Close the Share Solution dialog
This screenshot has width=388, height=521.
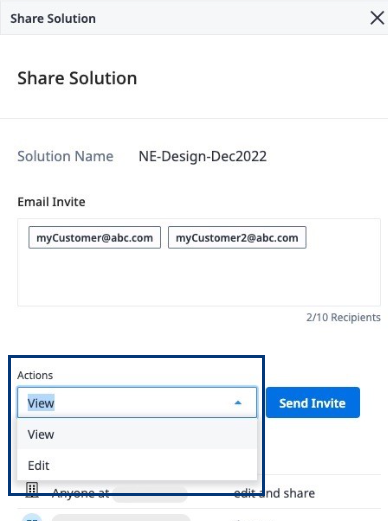[377, 18]
